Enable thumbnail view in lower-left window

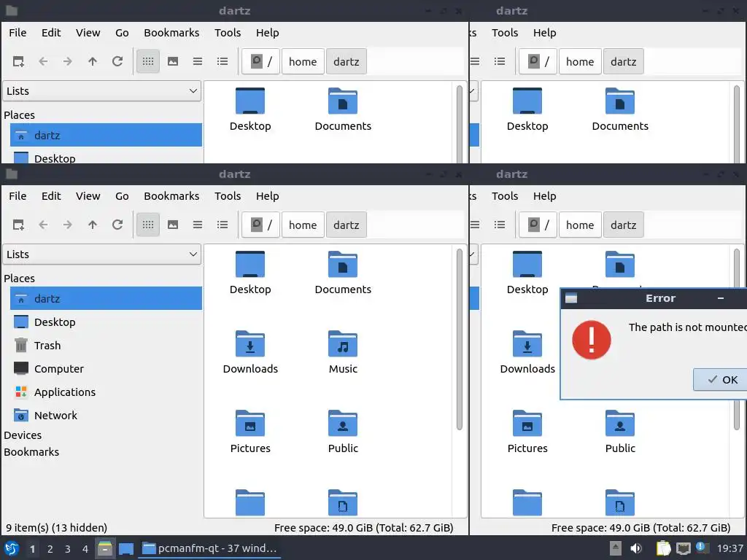point(173,225)
